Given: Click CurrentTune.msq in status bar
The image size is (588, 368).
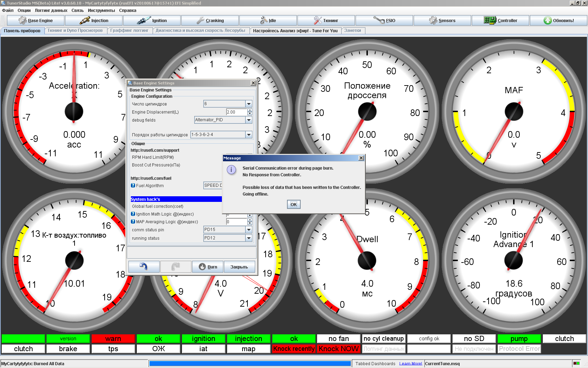Looking at the screenshot, I should [x=442, y=363].
